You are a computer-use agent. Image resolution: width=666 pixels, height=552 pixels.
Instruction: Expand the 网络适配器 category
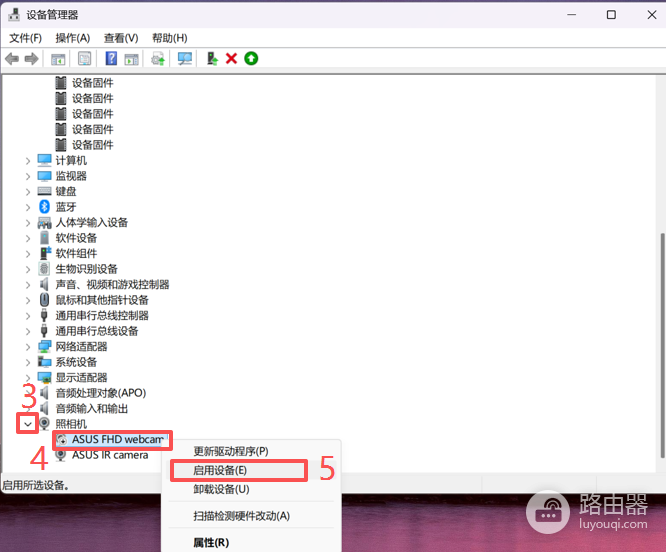pos(28,347)
